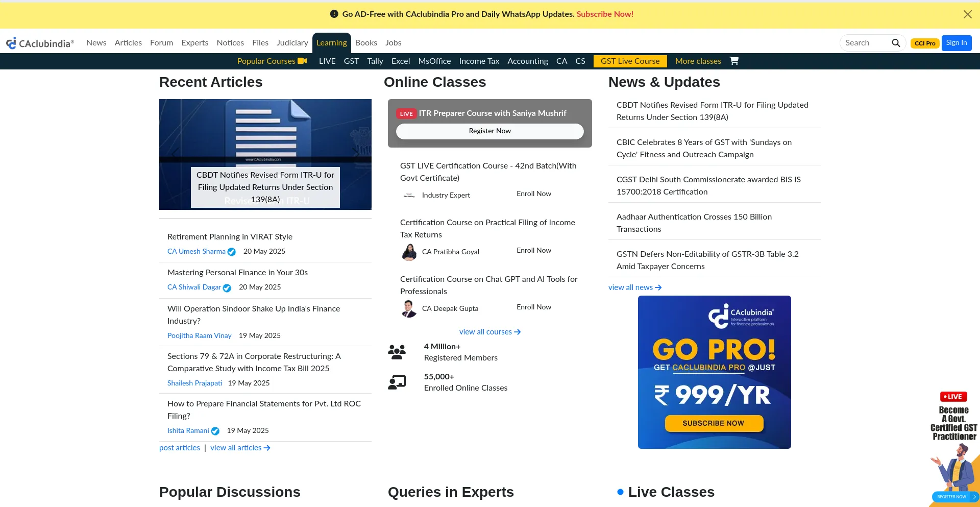
Task: Select Tally courses
Action: (x=375, y=61)
